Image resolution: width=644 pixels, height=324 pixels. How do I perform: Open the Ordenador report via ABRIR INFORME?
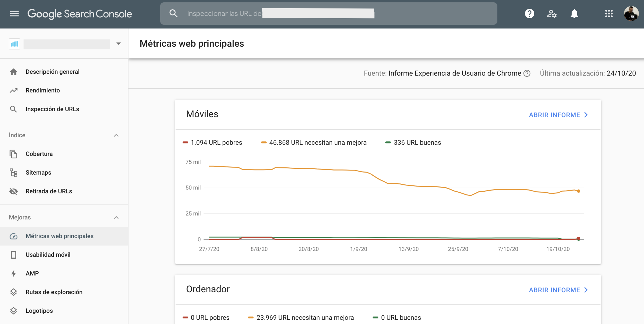[558, 290]
